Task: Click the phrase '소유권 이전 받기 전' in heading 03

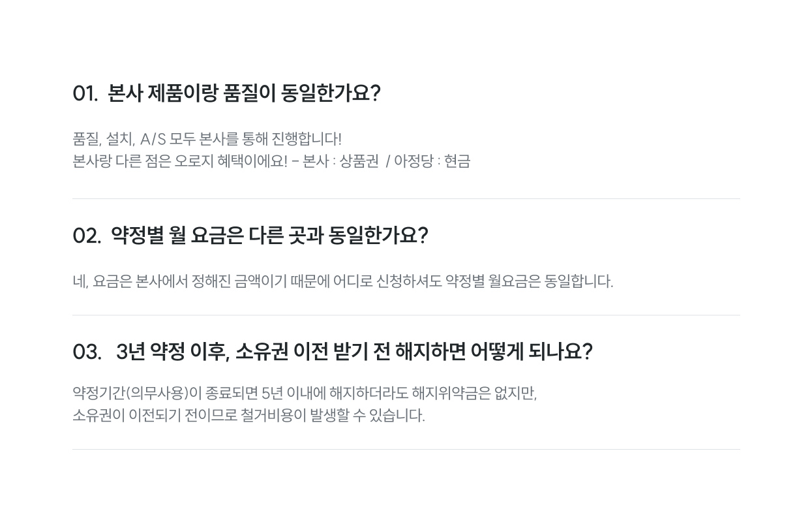Action: pyautogui.click(x=312, y=352)
